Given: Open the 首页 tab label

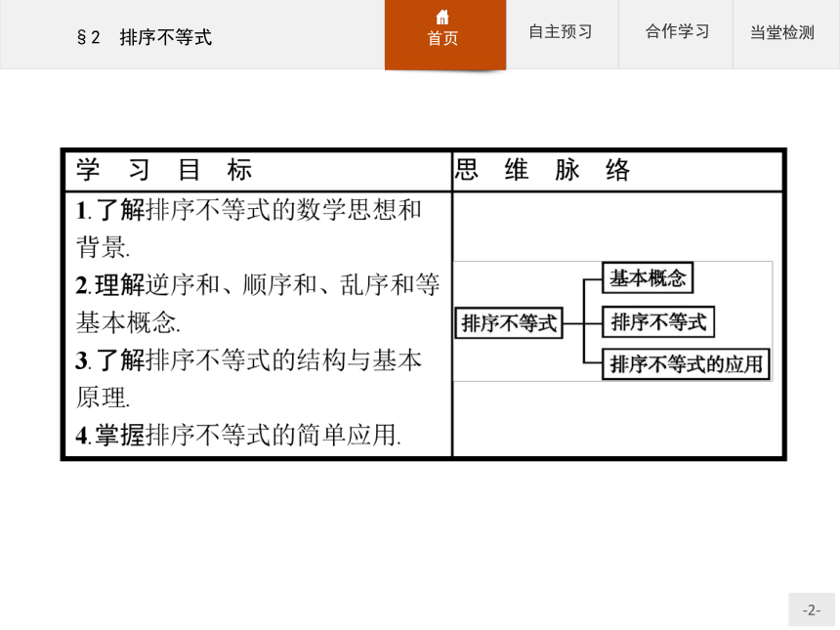Looking at the screenshot, I should [x=442, y=38].
